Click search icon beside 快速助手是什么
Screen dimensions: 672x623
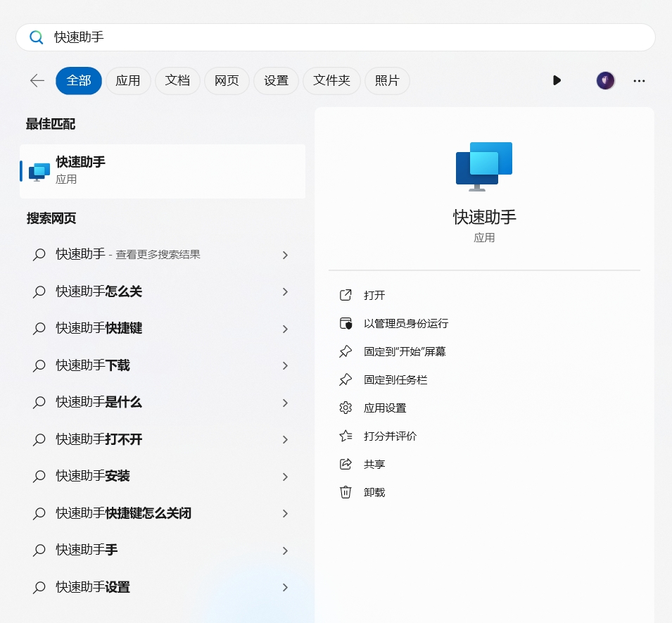click(39, 403)
